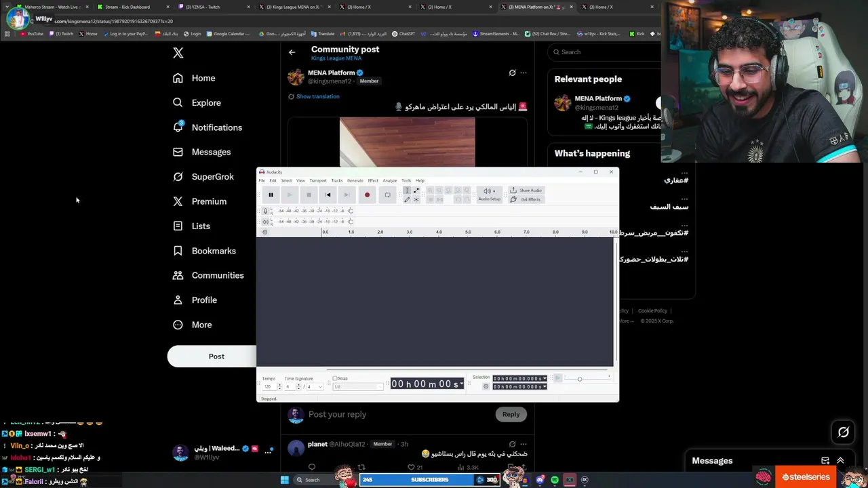Compose new message icon in Messages bar
The width and height of the screenshot is (868, 488).
825,461
